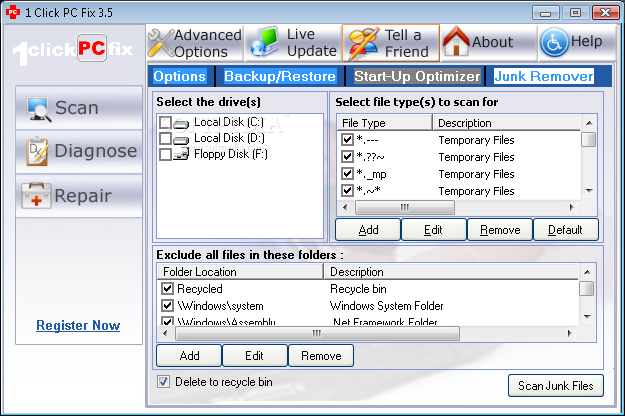
Task: Click the Diagnose clipboard icon
Action: pyautogui.click(x=37, y=151)
